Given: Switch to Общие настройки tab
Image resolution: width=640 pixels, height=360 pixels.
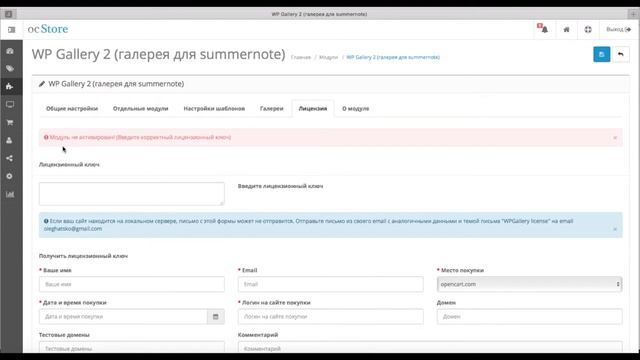Looking at the screenshot, I should pos(72,109).
